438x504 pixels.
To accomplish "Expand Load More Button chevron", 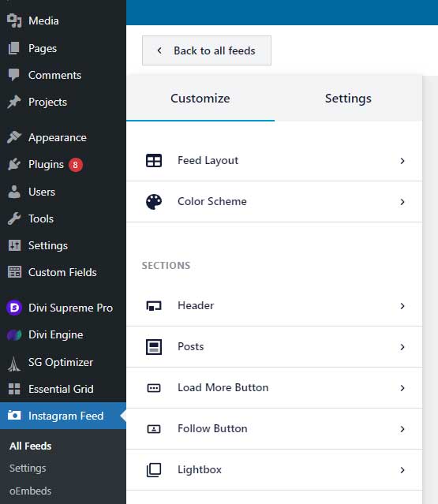I will pos(402,388).
